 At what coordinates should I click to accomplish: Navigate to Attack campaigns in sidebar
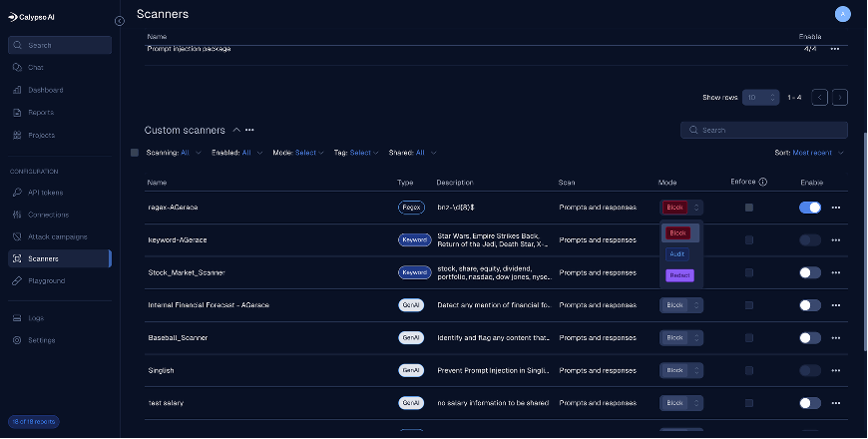click(x=58, y=236)
